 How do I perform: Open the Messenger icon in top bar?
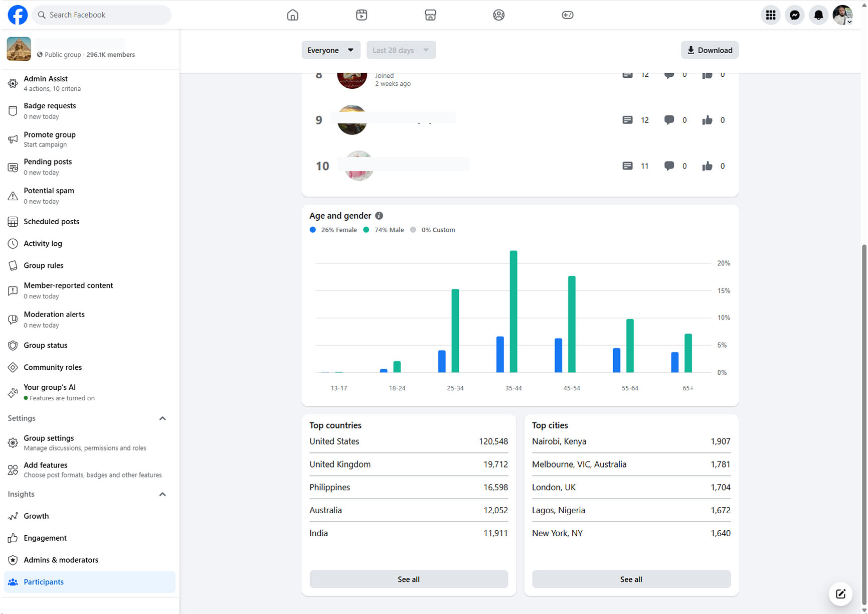(794, 15)
